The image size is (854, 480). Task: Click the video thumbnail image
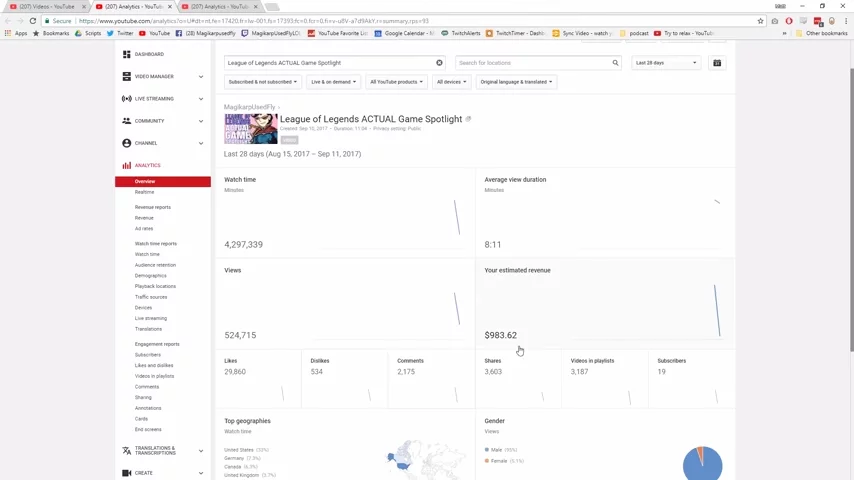(251, 129)
